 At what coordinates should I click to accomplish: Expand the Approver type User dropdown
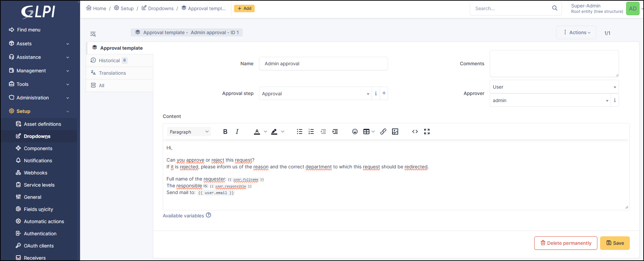(x=554, y=87)
